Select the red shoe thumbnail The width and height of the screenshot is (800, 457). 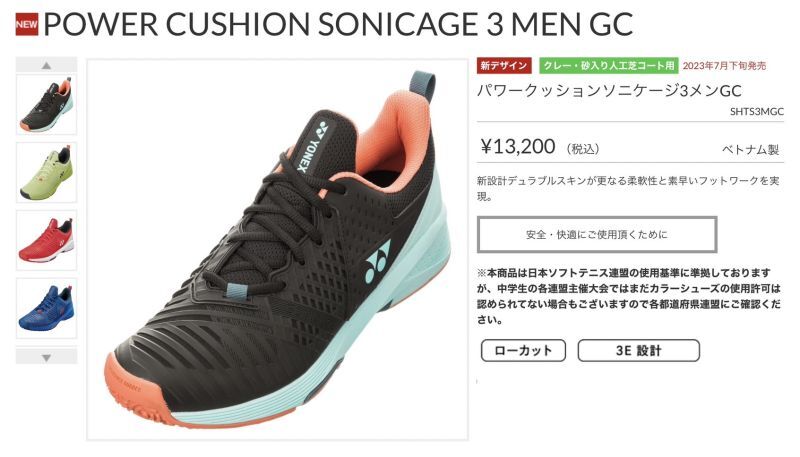(46, 240)
